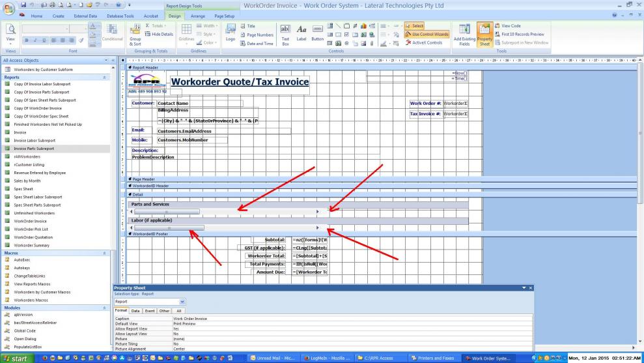Toggle Use Control Wizards
The width and height of the screenshot is (644, 363).
(427, 35)
